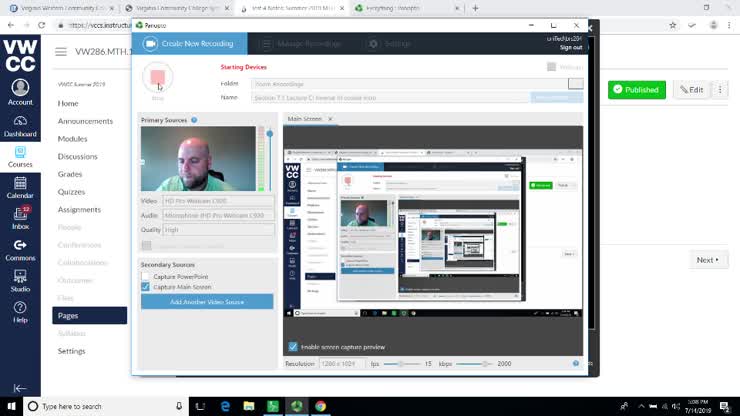
Task: Click the Commons icon in sidebar
Action: (x=20, y=248)
